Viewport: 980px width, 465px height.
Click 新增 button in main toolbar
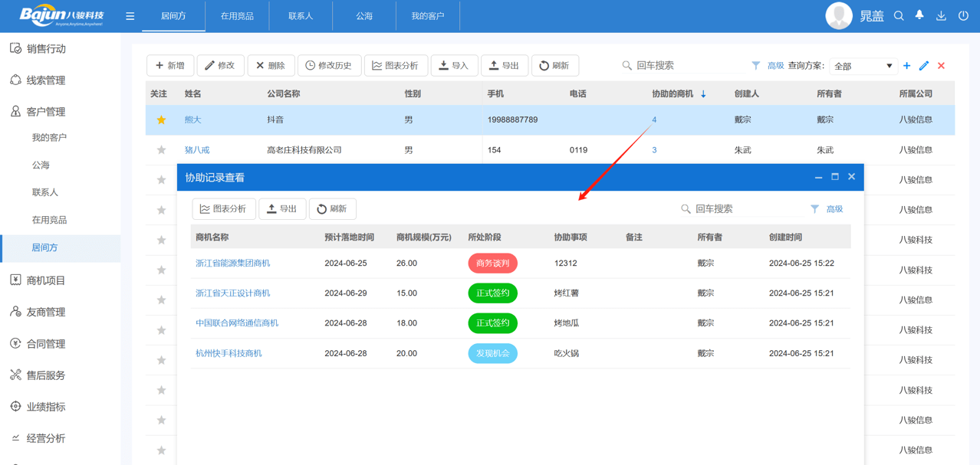coord(170,66)
